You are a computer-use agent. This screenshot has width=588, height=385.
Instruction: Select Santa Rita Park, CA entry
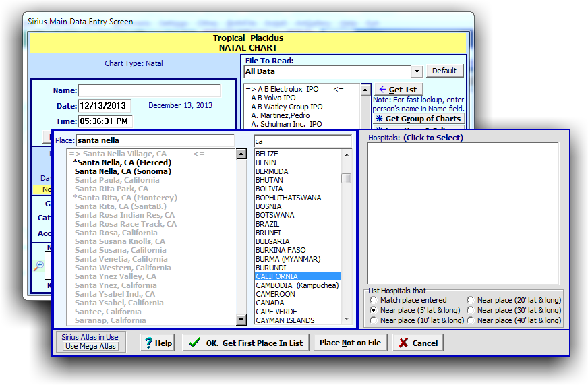(111, 189)
